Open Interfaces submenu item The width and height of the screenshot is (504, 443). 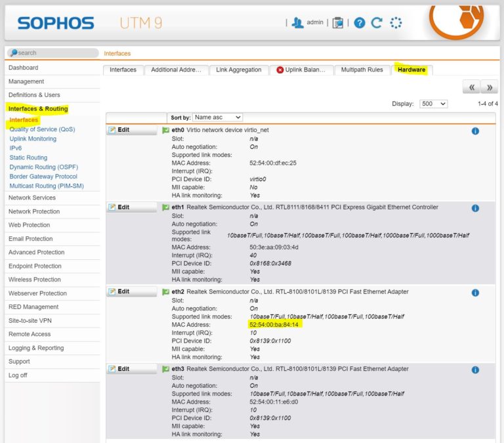tap(24, 120)
